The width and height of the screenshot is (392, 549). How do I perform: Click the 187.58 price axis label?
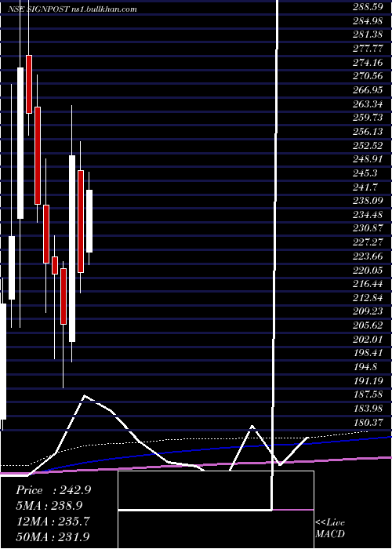click(368, 394)
